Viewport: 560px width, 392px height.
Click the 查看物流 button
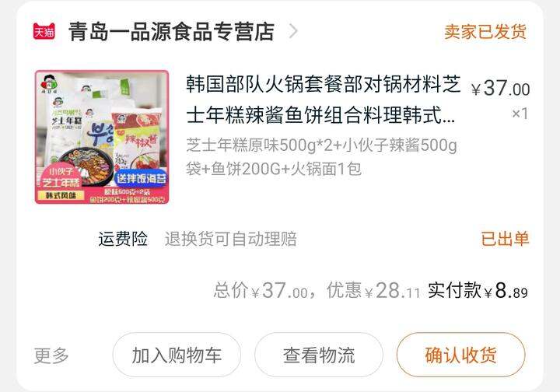[x=319, y=355]
